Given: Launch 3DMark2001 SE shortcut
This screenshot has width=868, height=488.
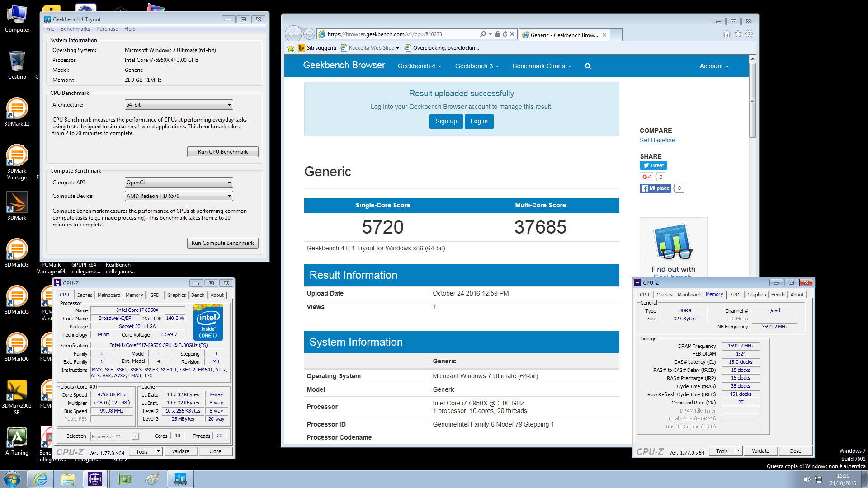Looking at the screenshot, I should (17, 397).
